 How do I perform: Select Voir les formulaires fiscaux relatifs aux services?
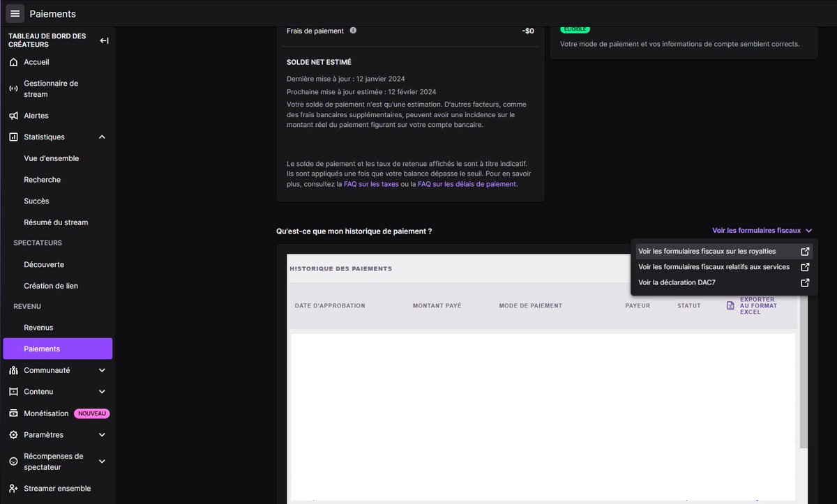[x=724, y=267]
